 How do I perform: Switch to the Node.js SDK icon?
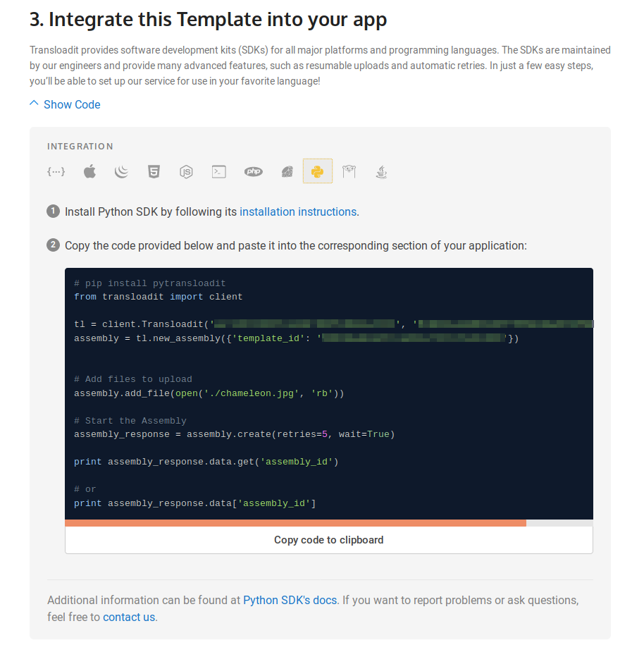[186, 171]
